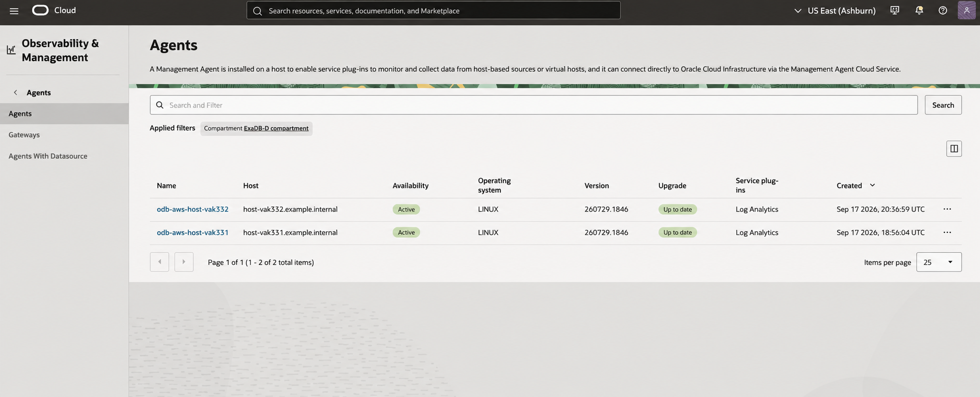Click Up to date badge for vak332 row
Screen dimensions: 980x397
point(677,209)
